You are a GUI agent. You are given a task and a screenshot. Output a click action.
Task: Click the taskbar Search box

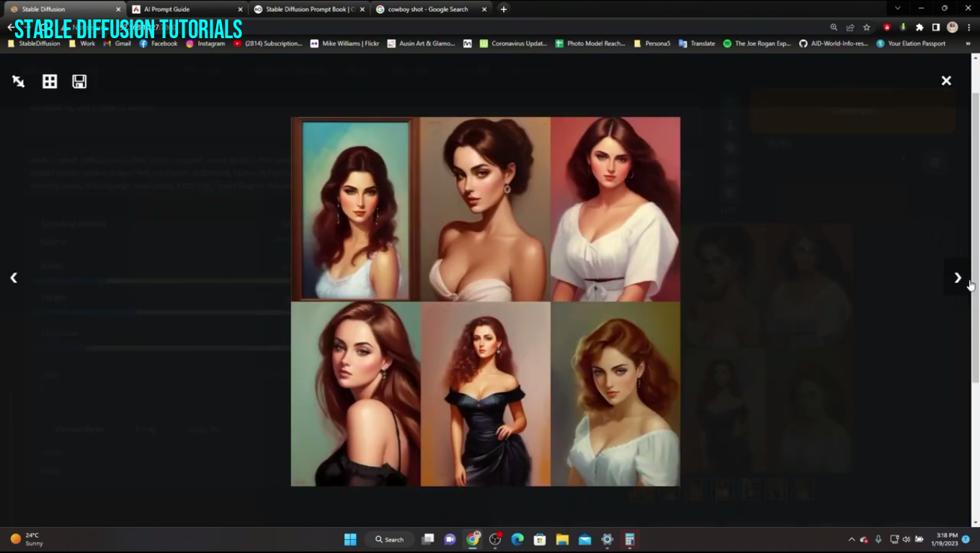tap(389, 539)
